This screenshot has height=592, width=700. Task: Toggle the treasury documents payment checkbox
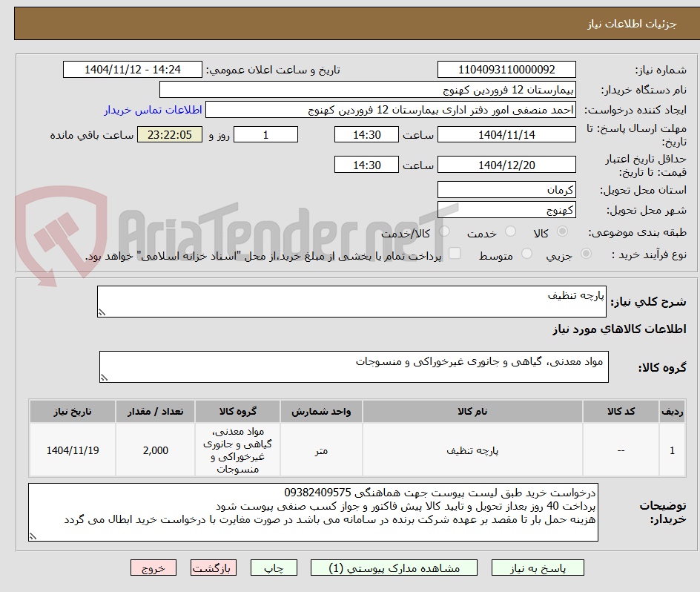click(455, 253)
